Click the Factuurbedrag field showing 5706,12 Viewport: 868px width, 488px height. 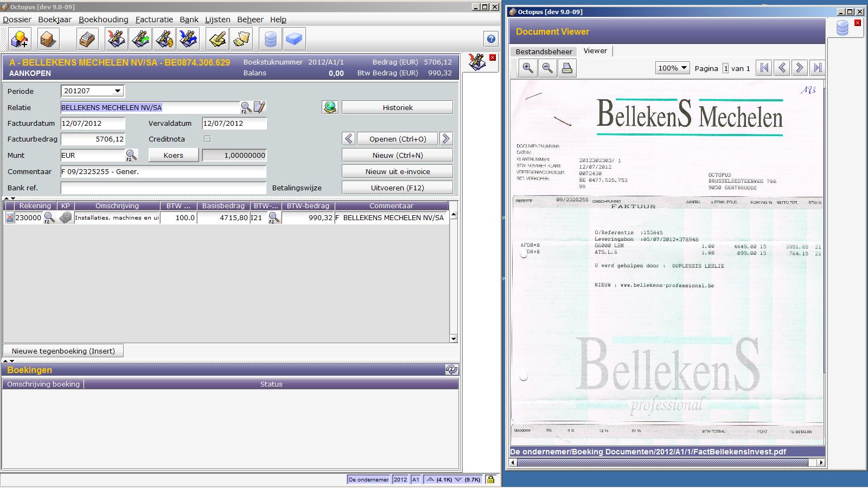coord(93,139)
